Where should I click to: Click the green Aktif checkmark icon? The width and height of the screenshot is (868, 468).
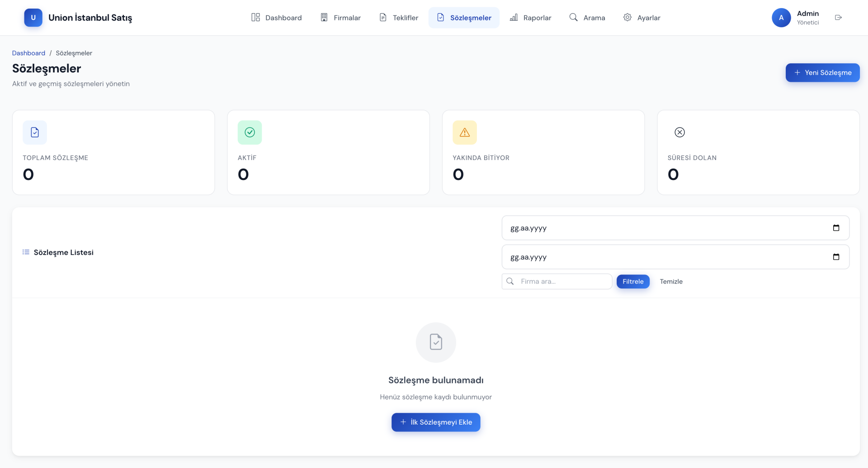(x=250, y=132)
